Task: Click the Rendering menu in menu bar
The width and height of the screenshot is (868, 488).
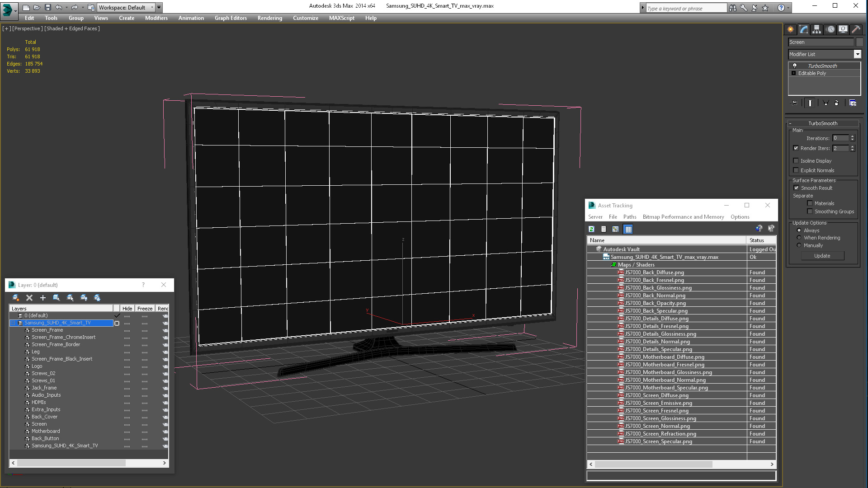Action: point(270,18)
